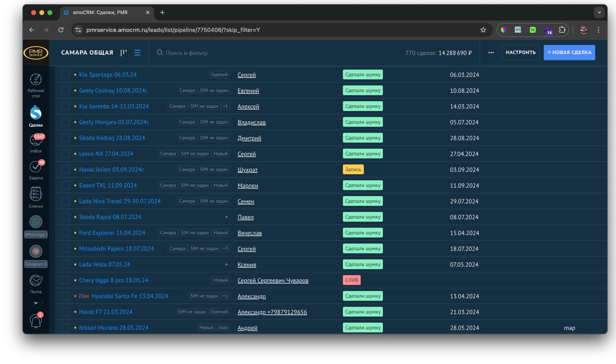Open the browser Extensions puzzle menu
The width and height of the screenshot is (616, 364).
pos(562,30)
